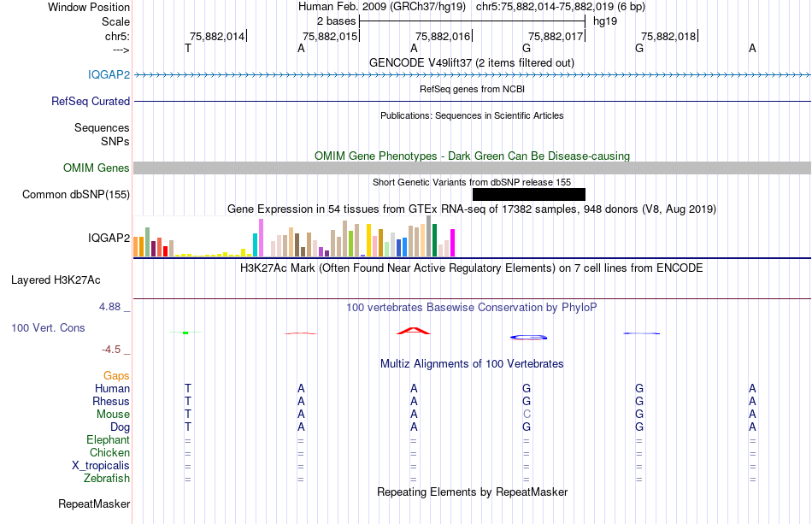Select the Zebrafish alignment row label
Image resolution: width=812 pixels, height=524 pixels.
[107, 478]
